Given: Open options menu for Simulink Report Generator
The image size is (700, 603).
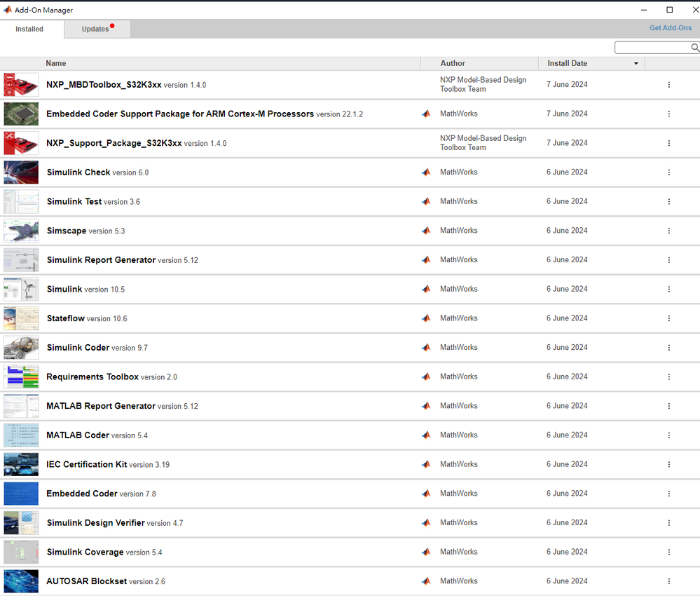Looking at the screenshot, I should [x=668, y=260].
